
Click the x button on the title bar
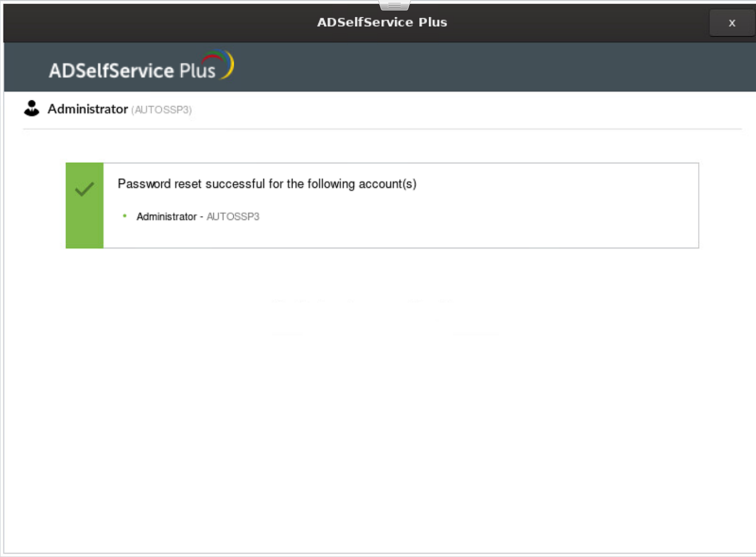coord(732,23)
